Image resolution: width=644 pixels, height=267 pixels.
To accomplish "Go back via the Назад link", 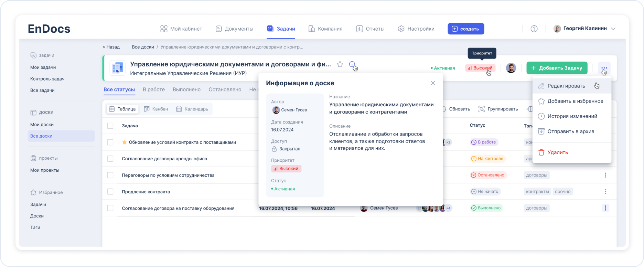I will click(111, 47).
